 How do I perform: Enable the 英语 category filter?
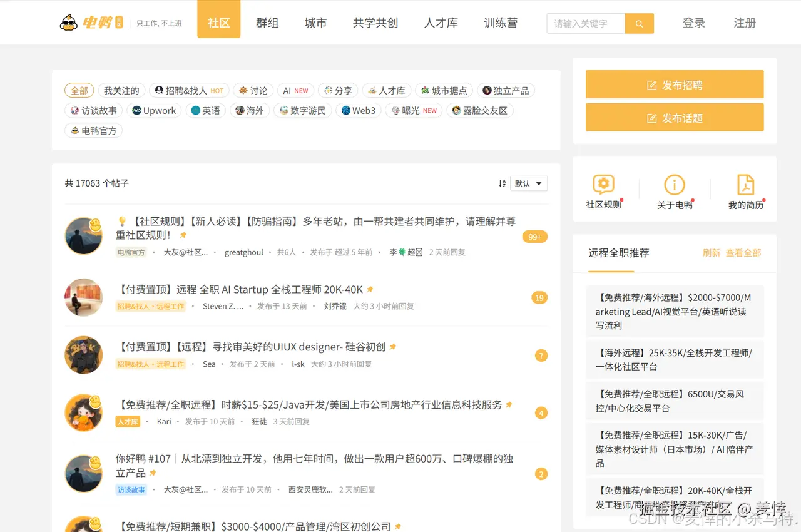pyautogui.click(x=205, y=110)
